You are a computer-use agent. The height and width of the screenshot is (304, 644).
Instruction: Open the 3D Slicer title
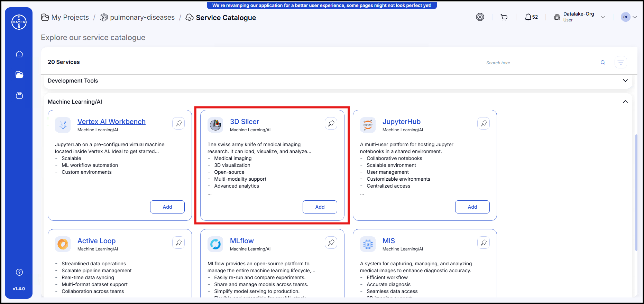(x=245, y=122)
